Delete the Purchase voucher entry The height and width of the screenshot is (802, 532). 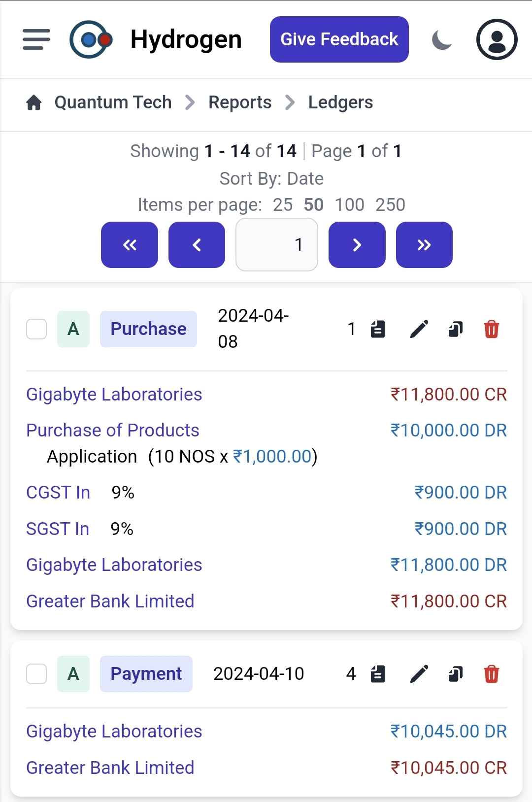point(492,329)
